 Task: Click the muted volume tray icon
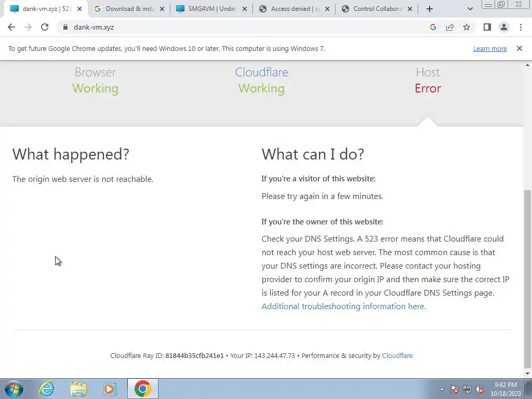point(480,390)
